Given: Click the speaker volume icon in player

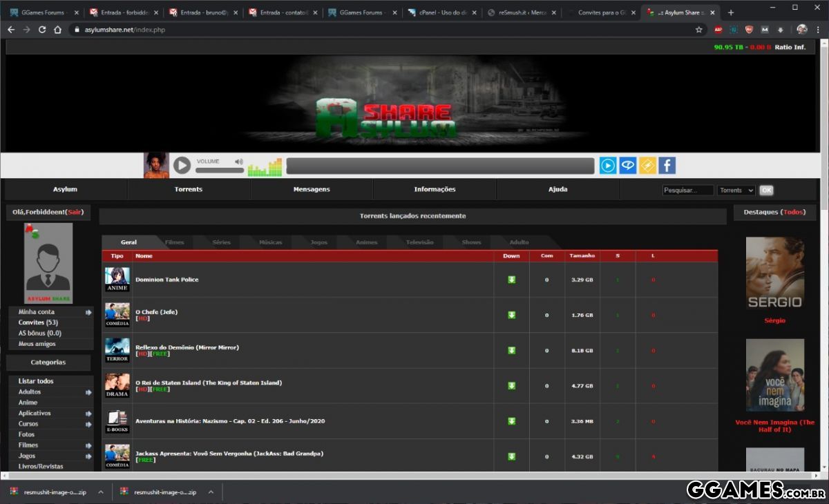Looking at the screenshot, I should click(239, 162).
